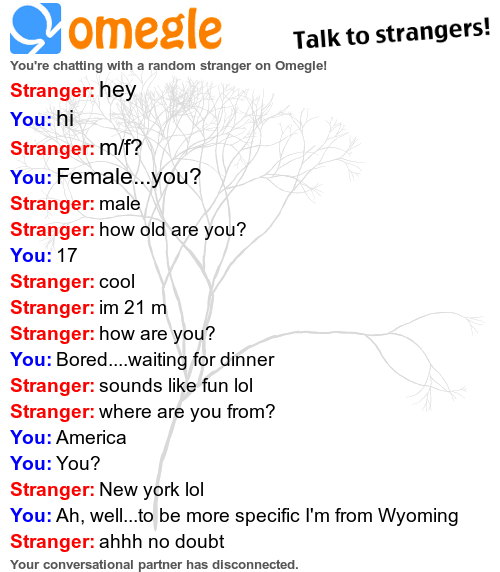Select the Female...you? reply line
The image size is (500, 572).
[106, 177]
